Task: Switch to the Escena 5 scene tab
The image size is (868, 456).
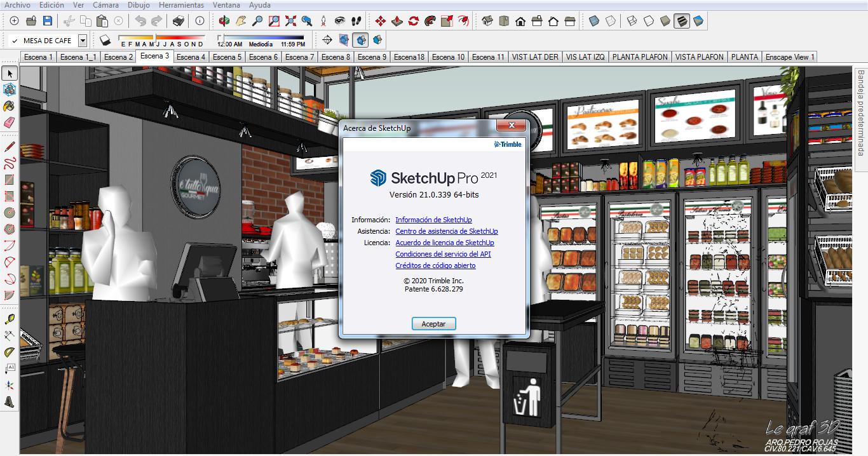Action: (x=227, y=57)
